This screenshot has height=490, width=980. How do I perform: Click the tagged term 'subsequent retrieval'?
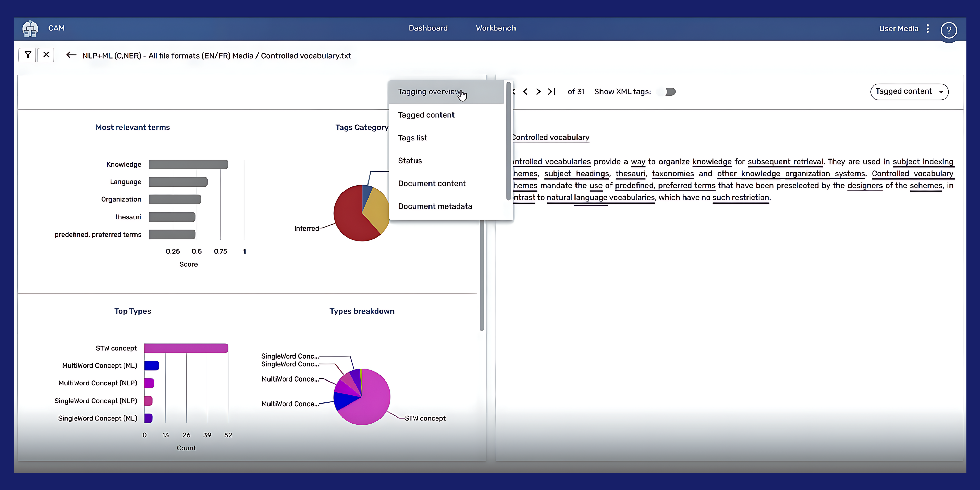785,162
